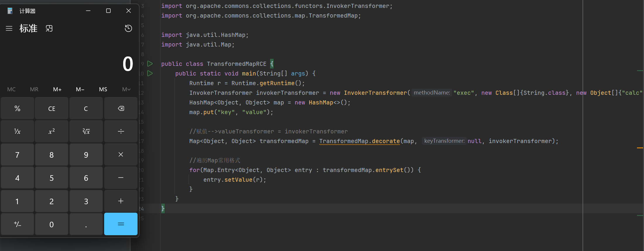Click the division operator key
644x251 pixels.
pos(121,132)
